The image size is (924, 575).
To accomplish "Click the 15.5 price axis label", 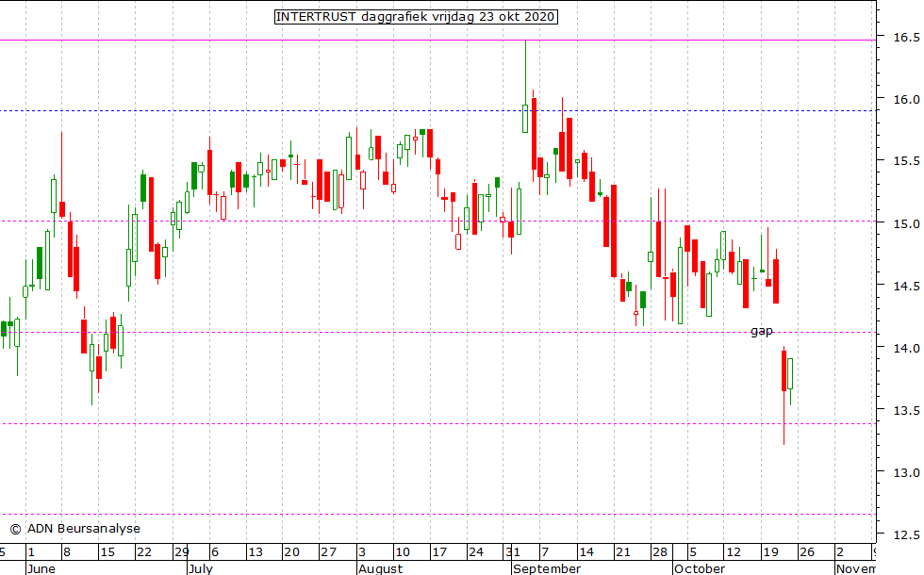I will [906, 161].
